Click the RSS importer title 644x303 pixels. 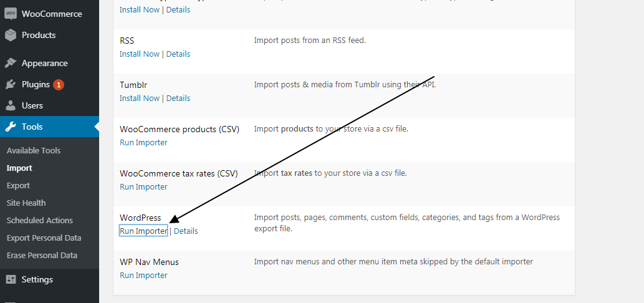pos(127,41)
